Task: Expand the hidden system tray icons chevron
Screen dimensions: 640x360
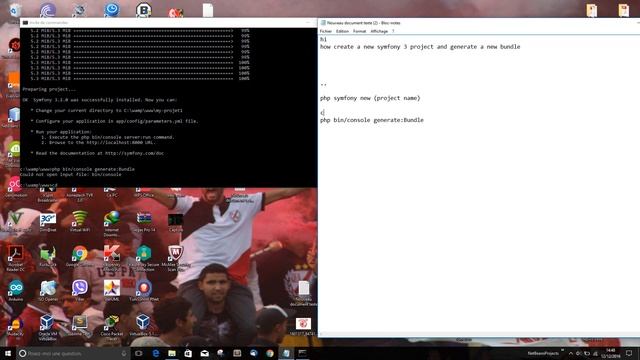Action: coord(571,353)
